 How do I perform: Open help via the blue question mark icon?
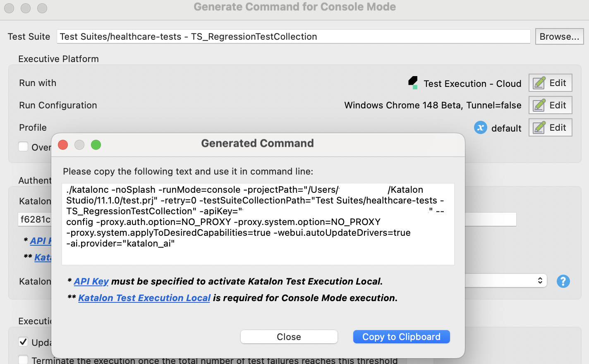coord(563,281)
